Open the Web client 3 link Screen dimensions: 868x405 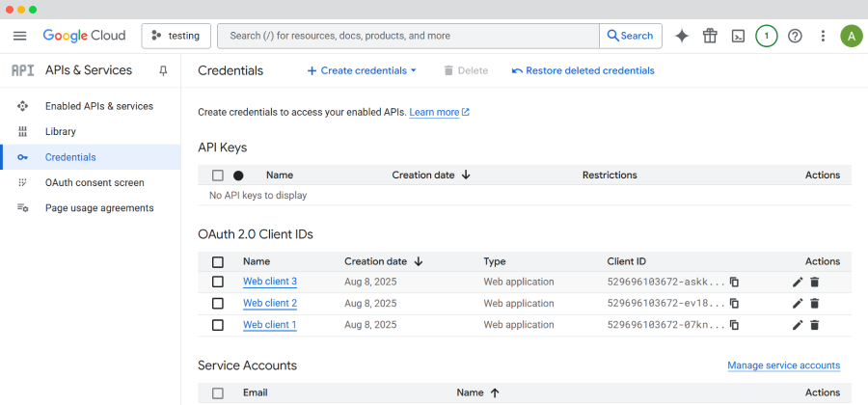coord(270,282)
